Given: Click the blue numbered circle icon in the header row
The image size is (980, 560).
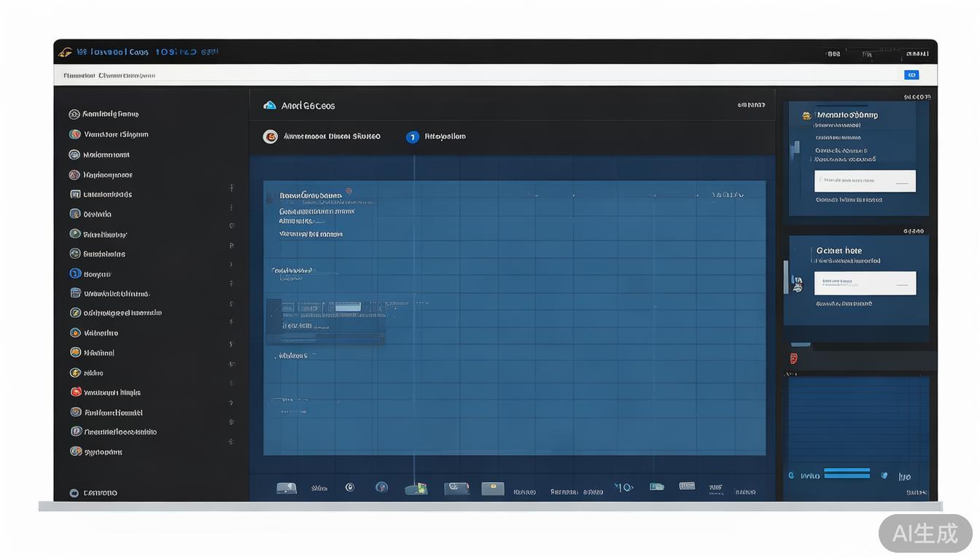Looking at the screenshot, I should click(412, 136).
